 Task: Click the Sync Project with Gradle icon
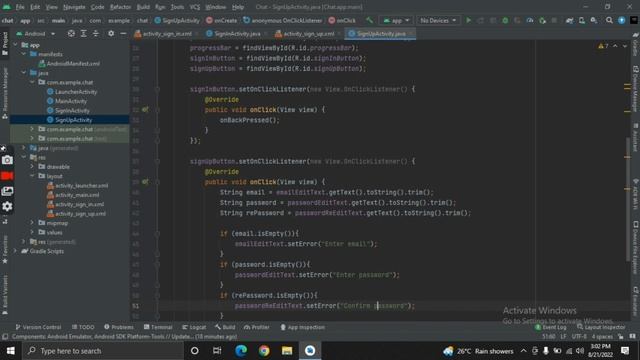point(569,20)
